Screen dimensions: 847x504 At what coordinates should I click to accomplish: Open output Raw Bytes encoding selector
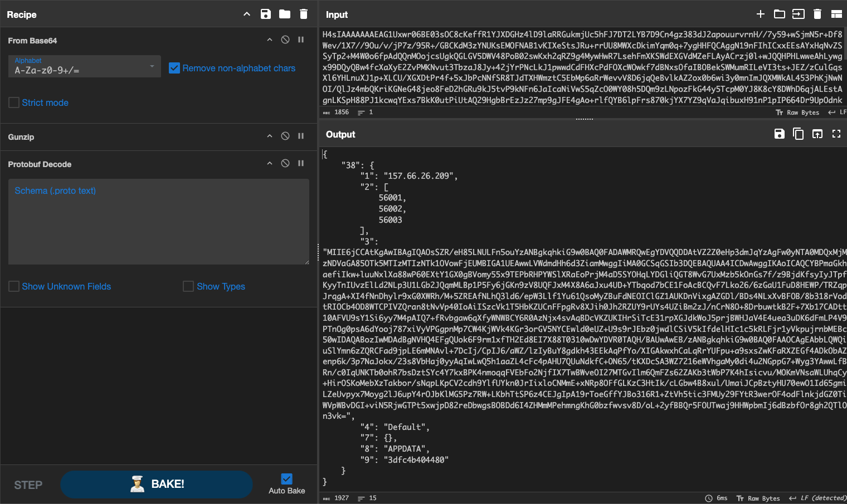[758, 498]
